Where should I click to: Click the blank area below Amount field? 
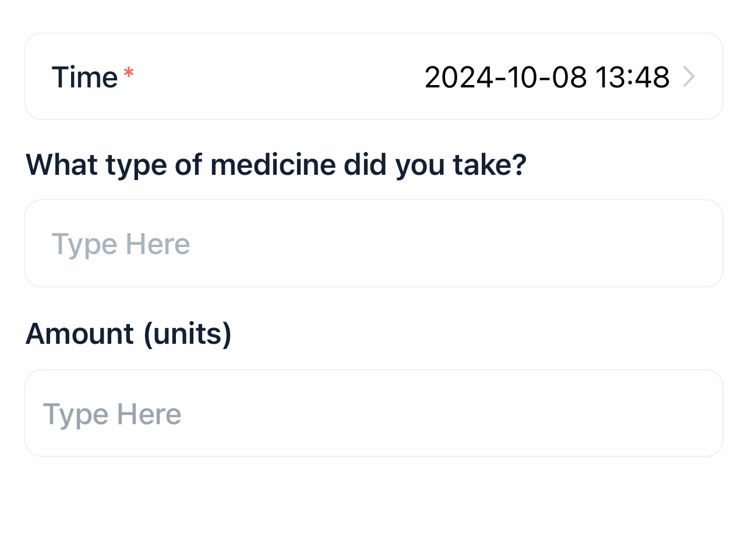(x=374, y=507)
